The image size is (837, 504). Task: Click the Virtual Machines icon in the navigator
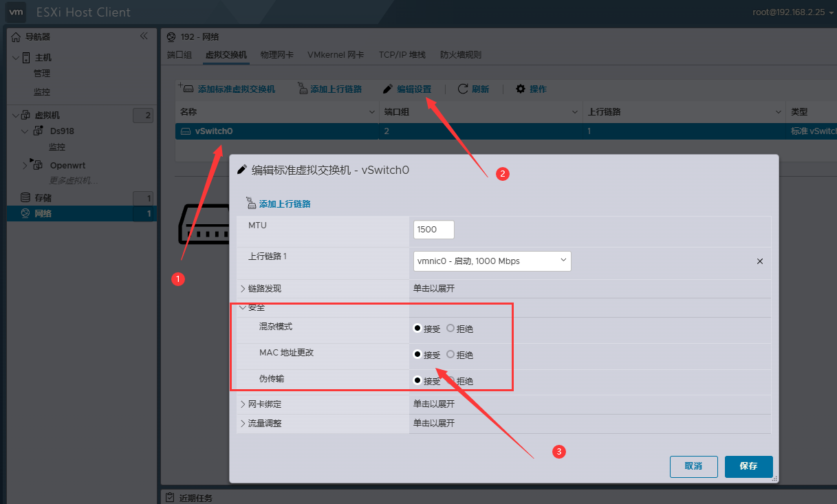click(26, 116)
